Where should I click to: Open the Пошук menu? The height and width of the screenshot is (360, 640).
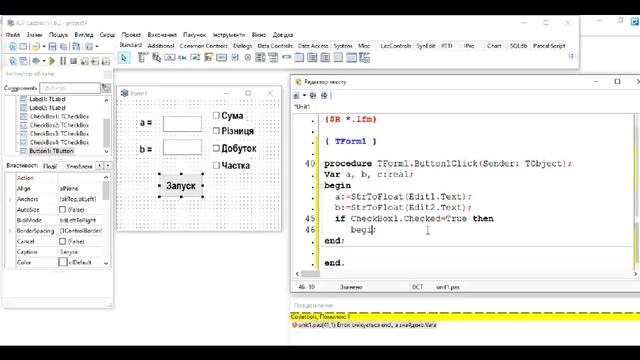pos(58,35)
